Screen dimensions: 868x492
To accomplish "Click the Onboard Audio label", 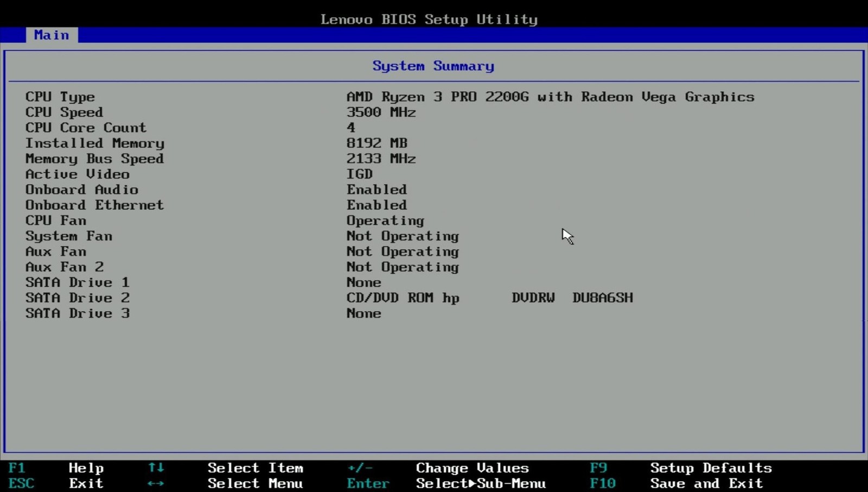I will point(81,190).
